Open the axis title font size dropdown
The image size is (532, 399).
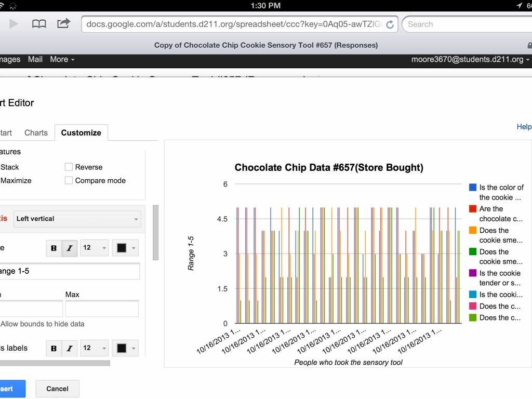tap(94, 248)
